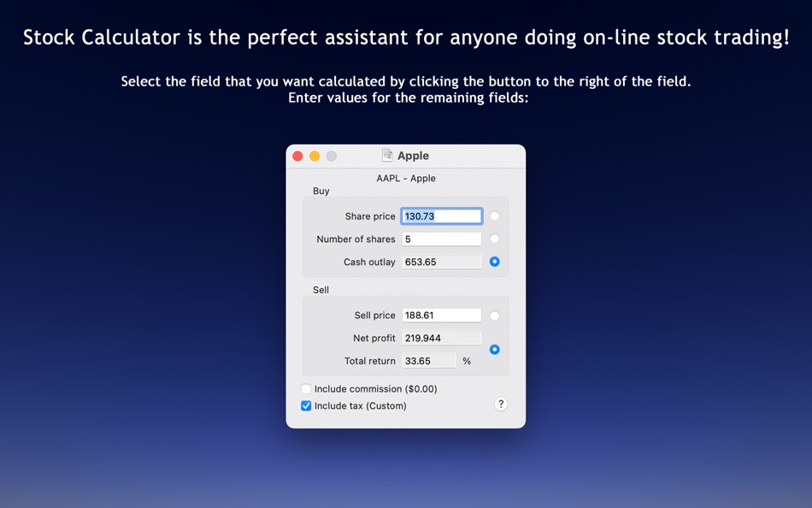Click the Apple document icon in title bar
This screenshot has width=812, height=508.
387,155
